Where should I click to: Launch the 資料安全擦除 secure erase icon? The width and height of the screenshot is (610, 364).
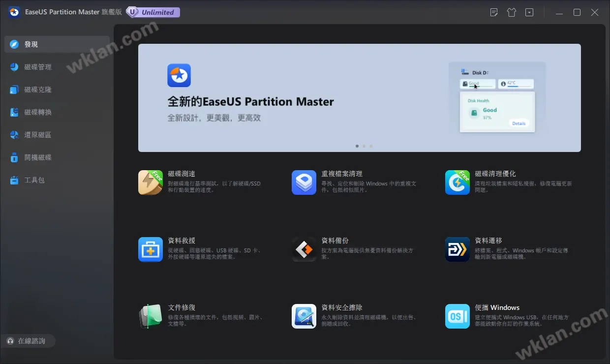click(x=304, y=316)
